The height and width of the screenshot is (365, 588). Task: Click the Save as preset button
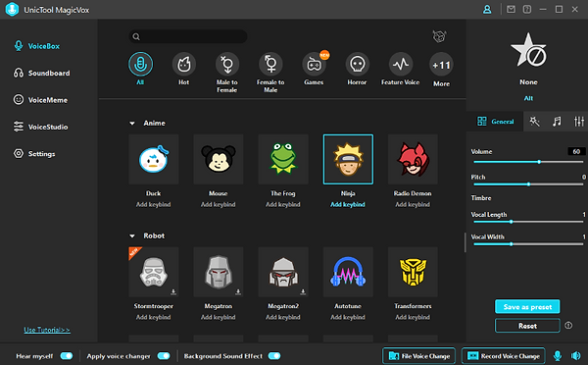(527, 307)
